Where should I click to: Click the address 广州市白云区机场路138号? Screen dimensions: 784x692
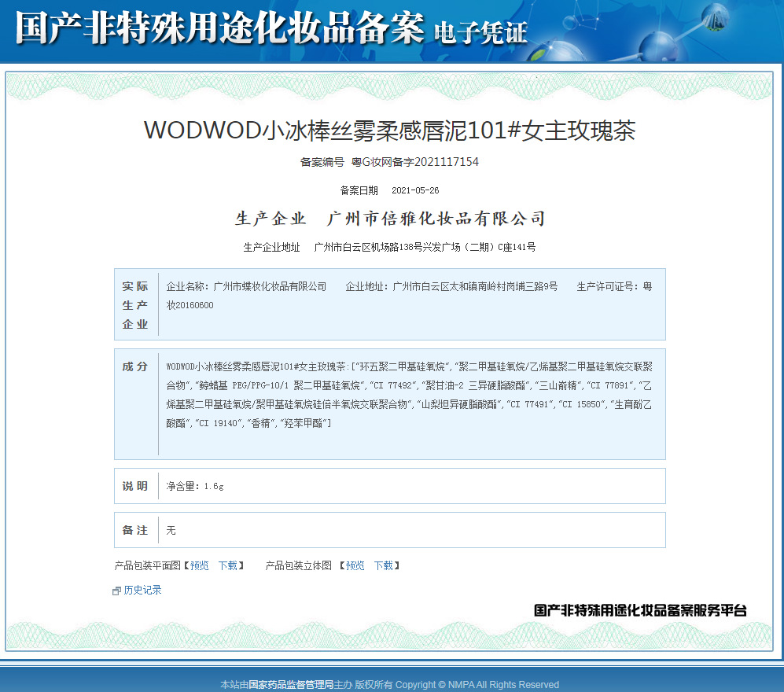point(368,247)
